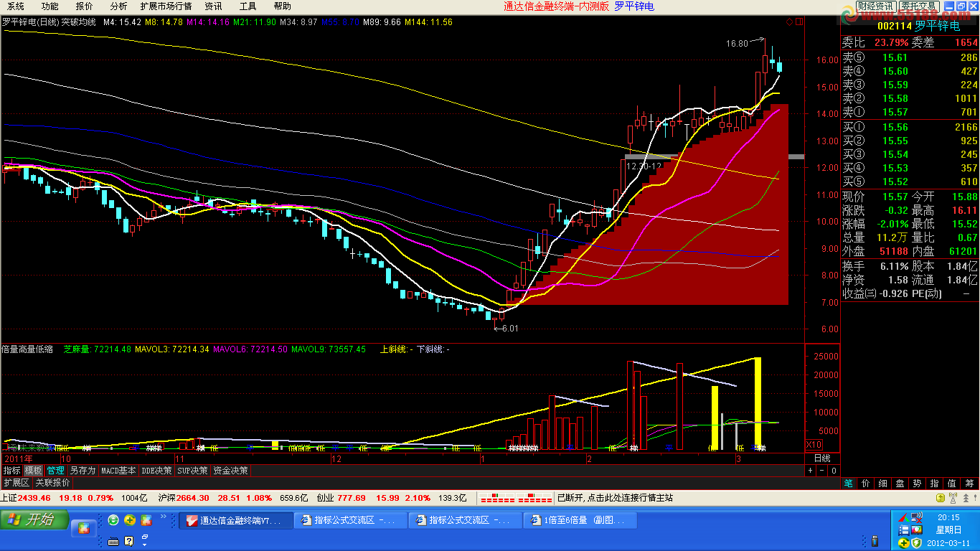Click the keyboard icon on the language bar
The width and height of the screenshot is (980, 551).
click(x=114, y=541)
